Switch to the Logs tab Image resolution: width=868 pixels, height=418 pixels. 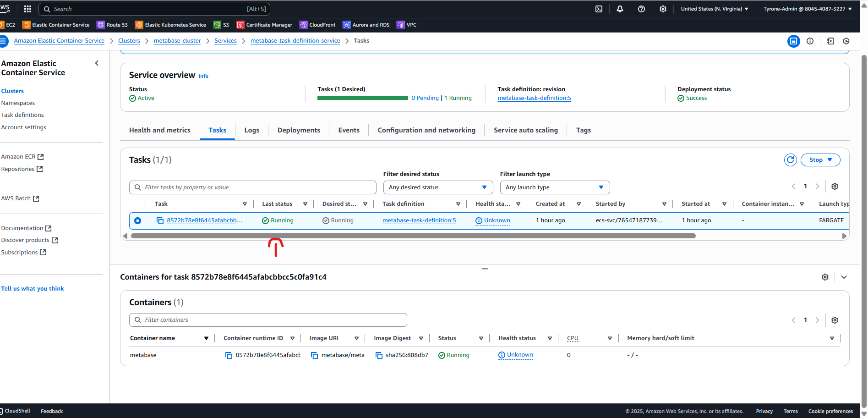pyautogui.click(x=251, y=130)
